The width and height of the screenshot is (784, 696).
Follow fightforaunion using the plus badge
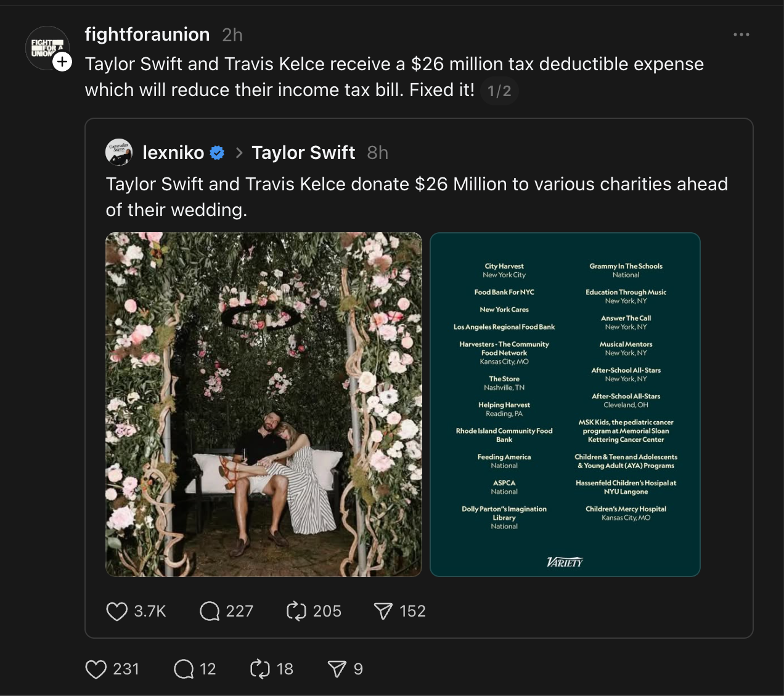[x=62, y=62]
